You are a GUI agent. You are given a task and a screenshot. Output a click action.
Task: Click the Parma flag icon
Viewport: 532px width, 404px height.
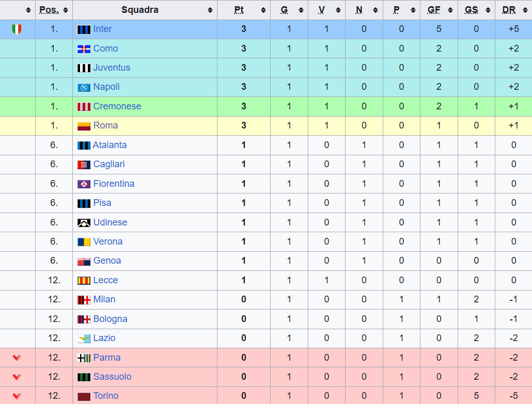[x=84, y=358]
